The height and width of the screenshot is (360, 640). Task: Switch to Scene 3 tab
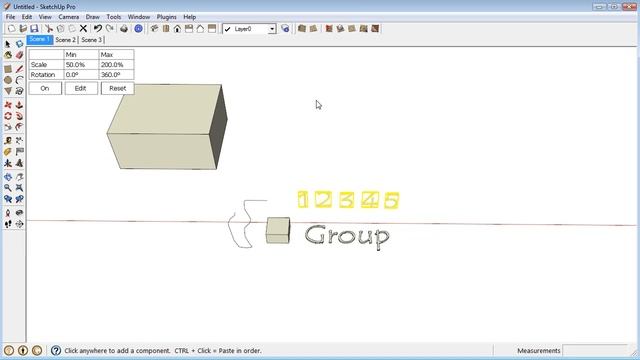91,40
